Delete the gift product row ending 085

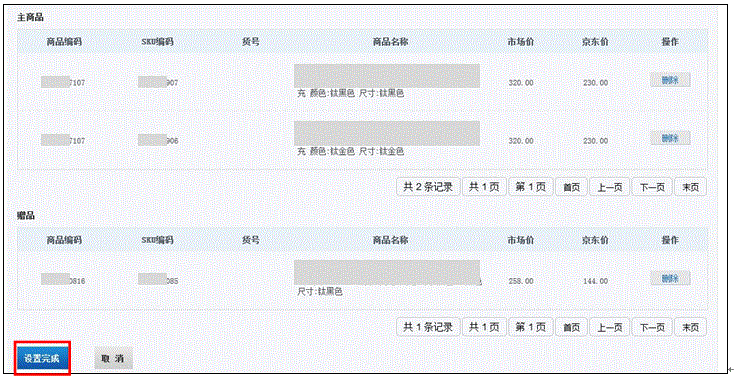pyautogui.click(x=670, y=278)
